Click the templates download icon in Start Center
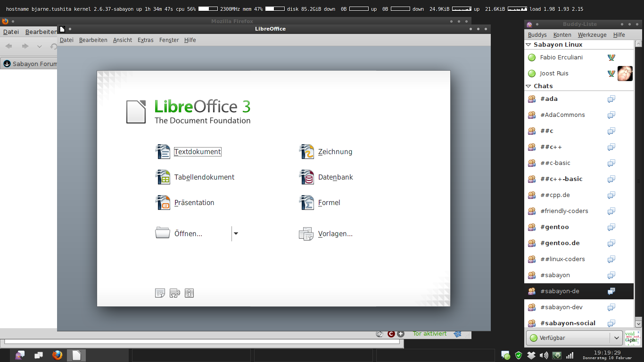 click(160, 293)
